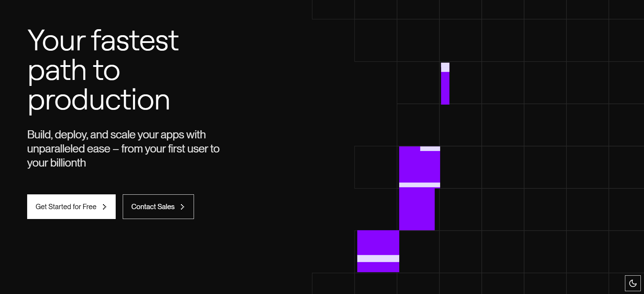The height and width of the screenshot is (294, 644).
Task: Click the phrase "unparalleled ease" in the subheading
Action: click(x=69, y=149)
